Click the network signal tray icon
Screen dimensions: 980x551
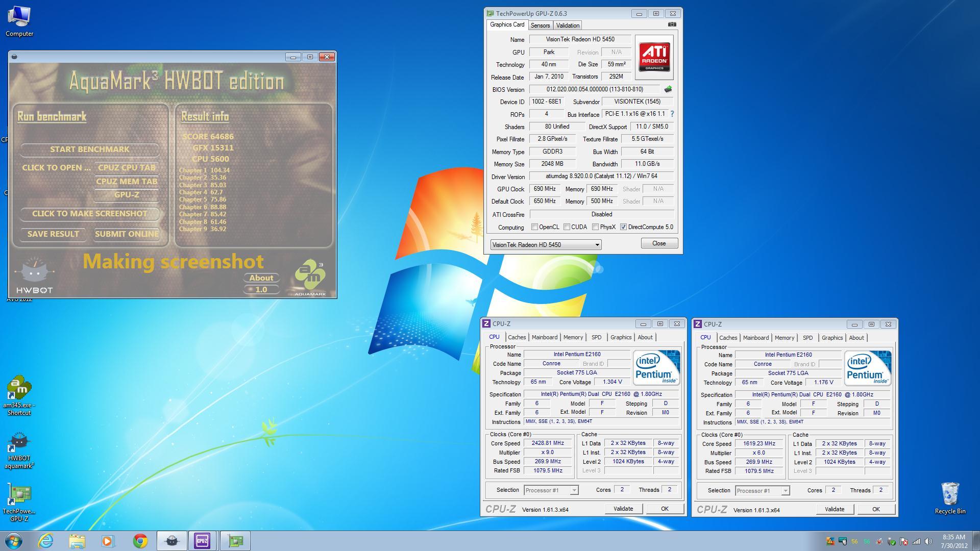pyautogui.click(x=916, y=541)
